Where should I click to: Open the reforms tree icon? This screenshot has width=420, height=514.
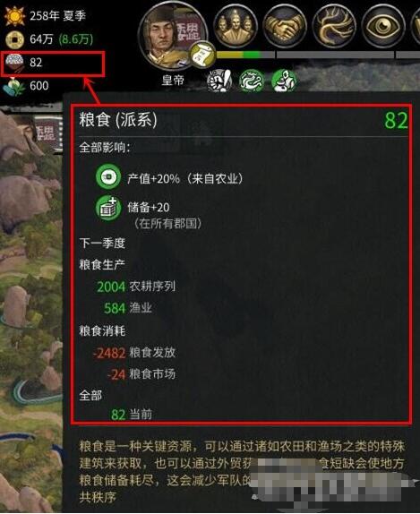pyautogui.click(x=334, y=27)
